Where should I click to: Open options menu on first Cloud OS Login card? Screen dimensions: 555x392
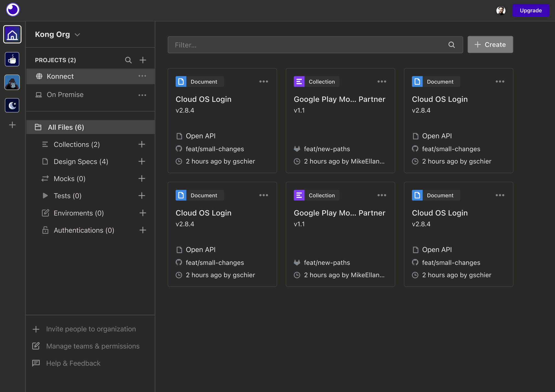coord(264,81)
